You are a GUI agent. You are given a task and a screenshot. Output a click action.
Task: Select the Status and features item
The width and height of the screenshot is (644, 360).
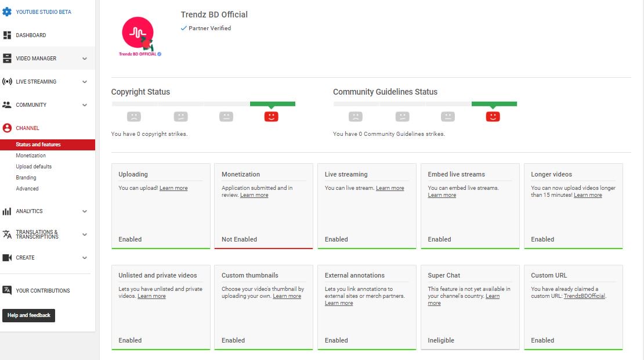click(x=48, y=145)
